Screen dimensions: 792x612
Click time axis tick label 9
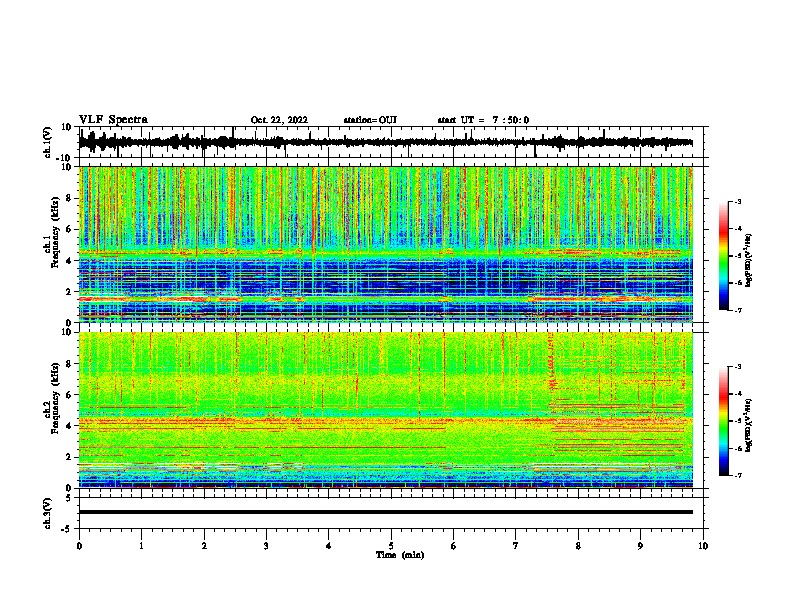(640, 545)
